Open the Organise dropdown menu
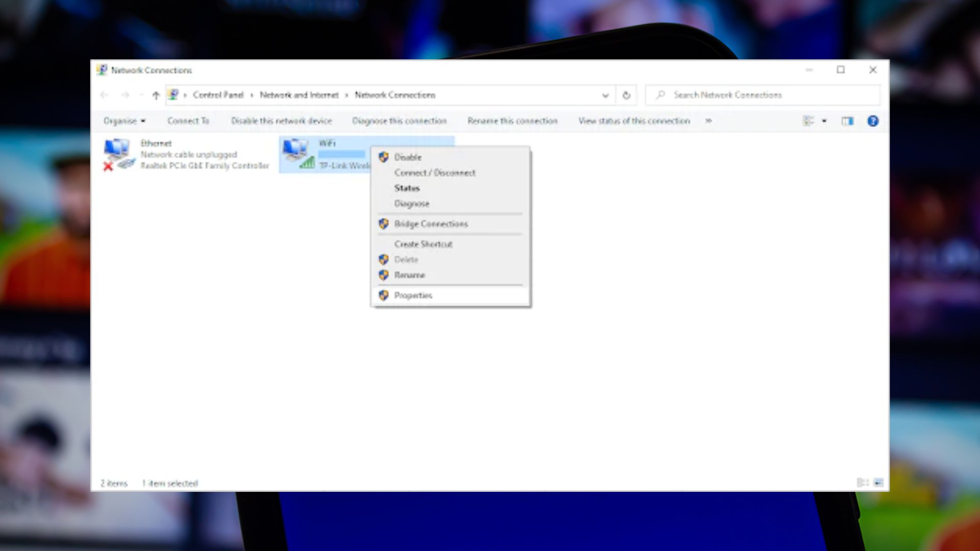This screenshot has width=980, height=551. (124, 121)
